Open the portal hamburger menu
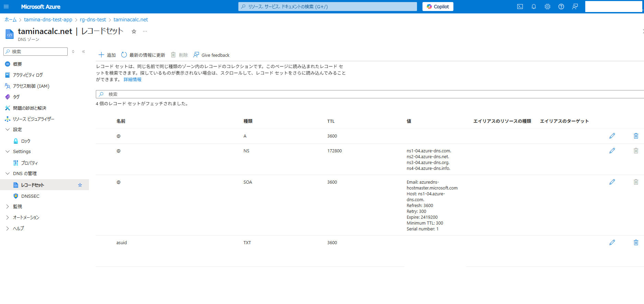This screenshot has width=644, height=304. point(6,7)
